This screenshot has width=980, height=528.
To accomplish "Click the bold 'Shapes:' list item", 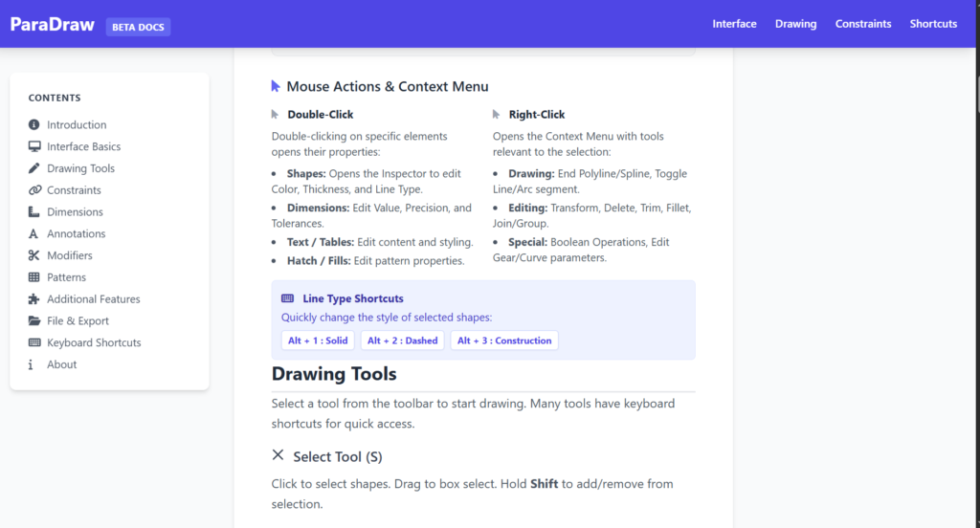I will 306,174.
